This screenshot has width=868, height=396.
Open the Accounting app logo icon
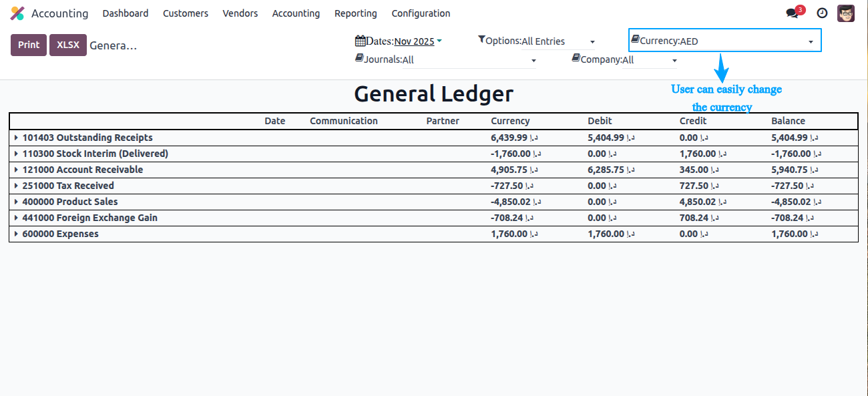point(17,13)
